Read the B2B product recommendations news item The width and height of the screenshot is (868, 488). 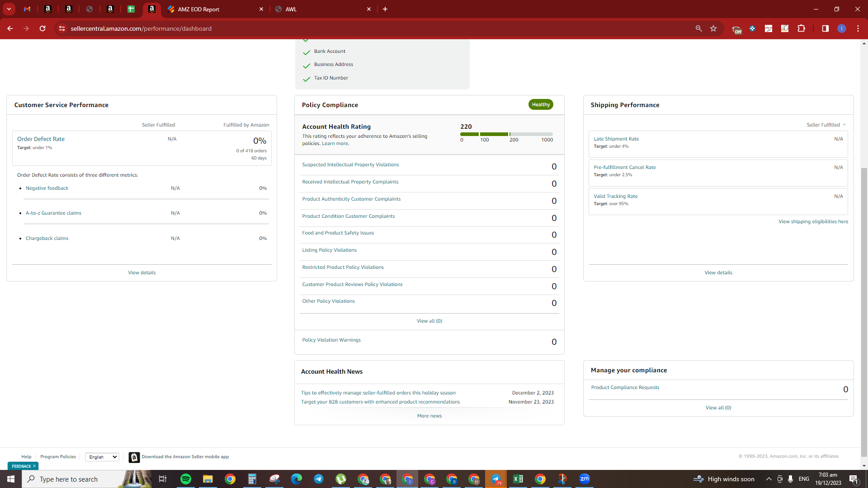381,402
